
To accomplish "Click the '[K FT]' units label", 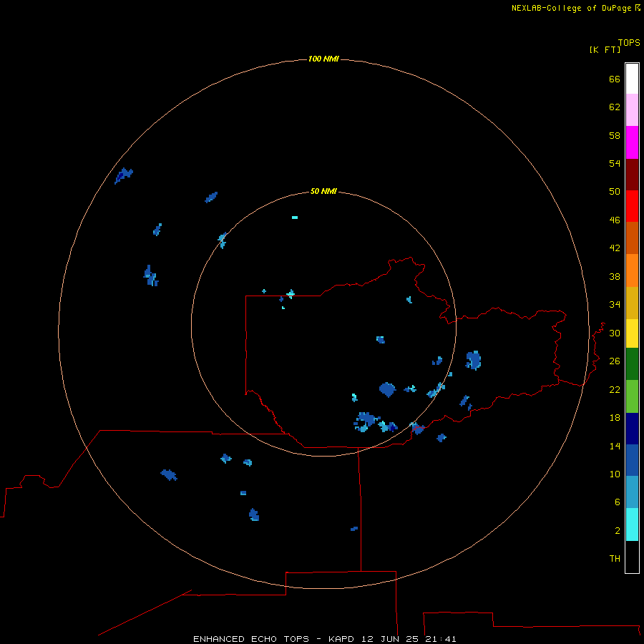I will point(605,50).
